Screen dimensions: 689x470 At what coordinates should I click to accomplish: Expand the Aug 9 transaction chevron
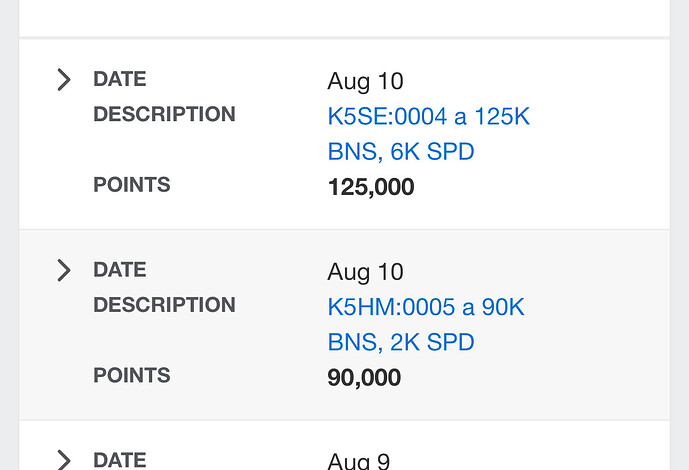tap(64, 460)
